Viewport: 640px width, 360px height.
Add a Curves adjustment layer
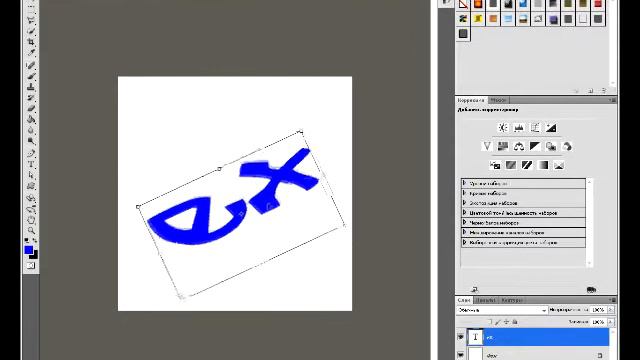[x=535, y=128]
